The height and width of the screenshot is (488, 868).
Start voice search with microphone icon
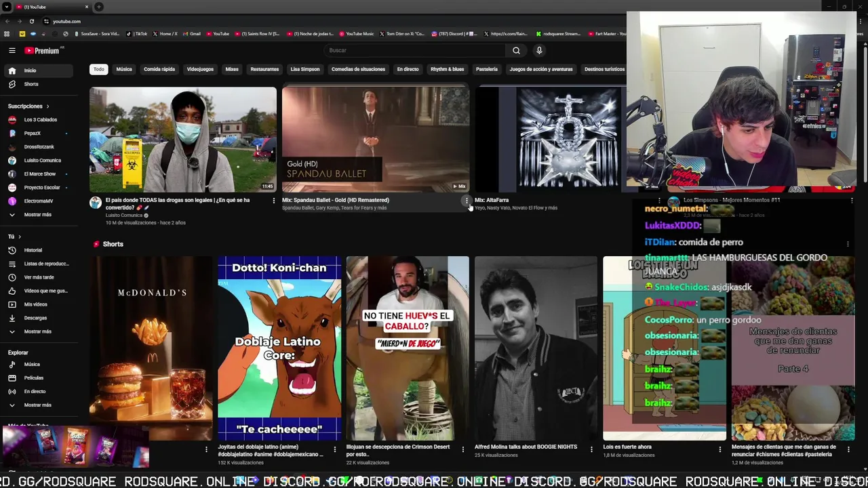coord(539,50)
